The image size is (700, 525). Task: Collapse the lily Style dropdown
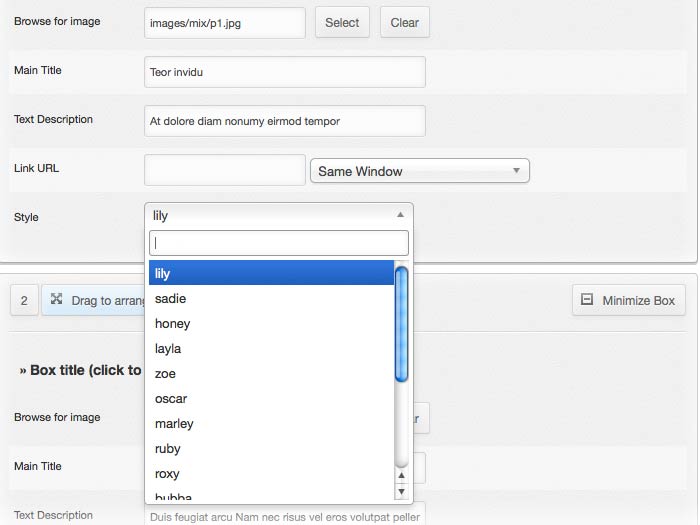[278, 215]
